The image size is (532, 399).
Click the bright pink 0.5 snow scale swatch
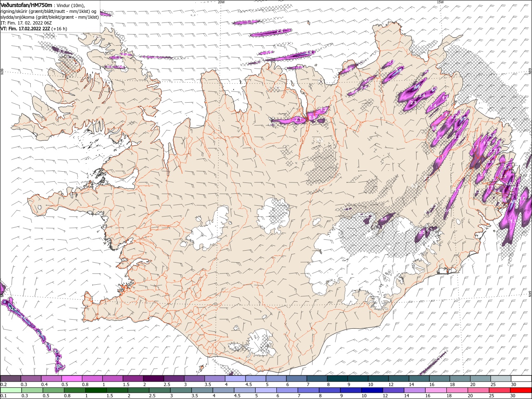[71, 379]
